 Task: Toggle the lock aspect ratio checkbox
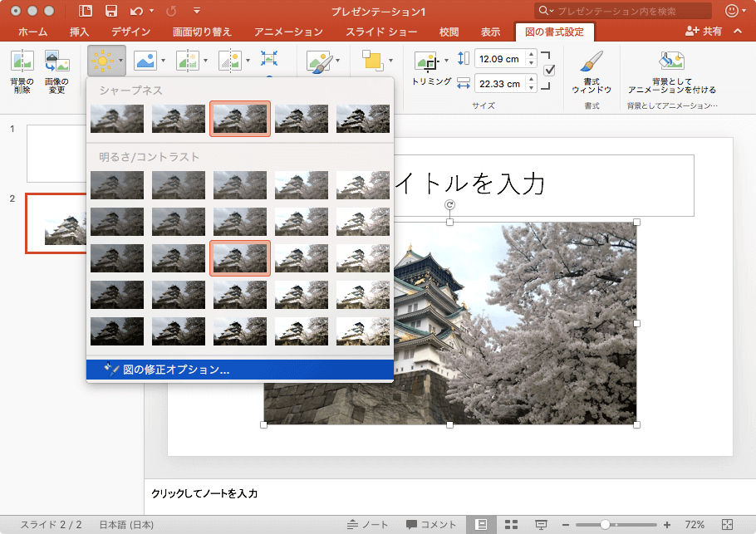coord(548,71)
